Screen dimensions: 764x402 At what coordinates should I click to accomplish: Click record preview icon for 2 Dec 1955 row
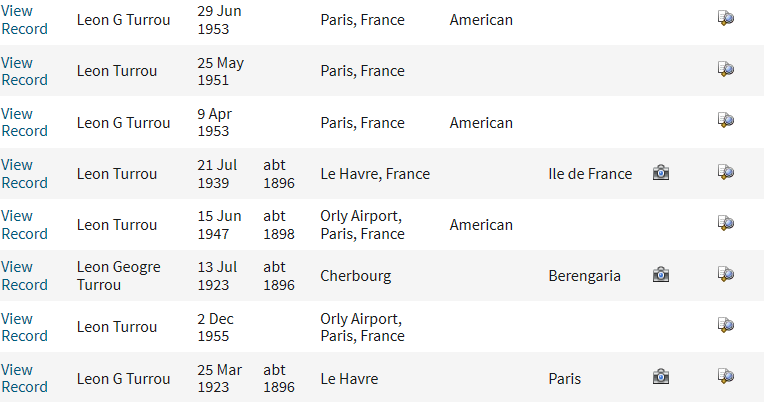click(726, 325)
